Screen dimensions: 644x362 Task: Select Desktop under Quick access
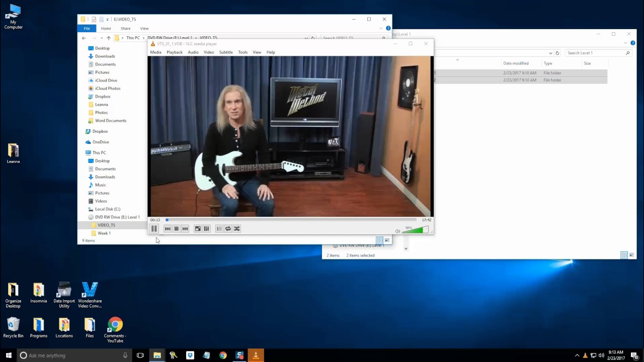(x=102, y=48)
